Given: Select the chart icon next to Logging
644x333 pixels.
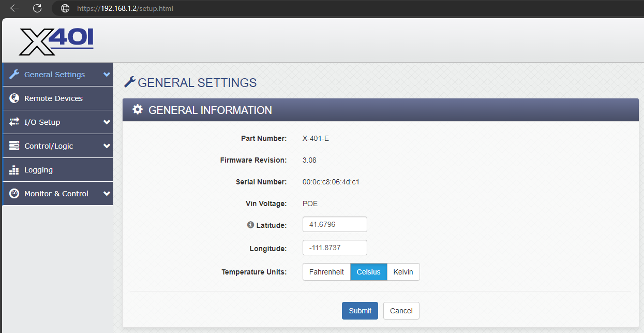Looking at the screenshot, I should (x=14, y=169).
